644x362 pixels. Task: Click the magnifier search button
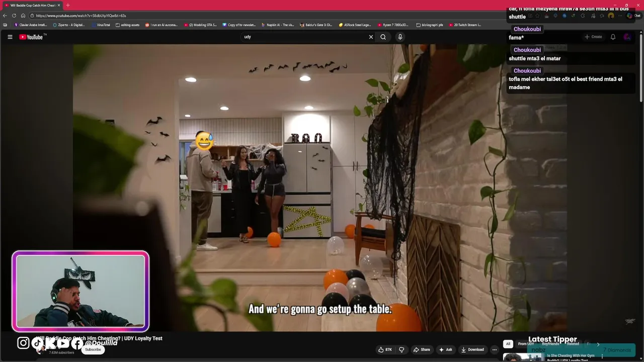383,37
